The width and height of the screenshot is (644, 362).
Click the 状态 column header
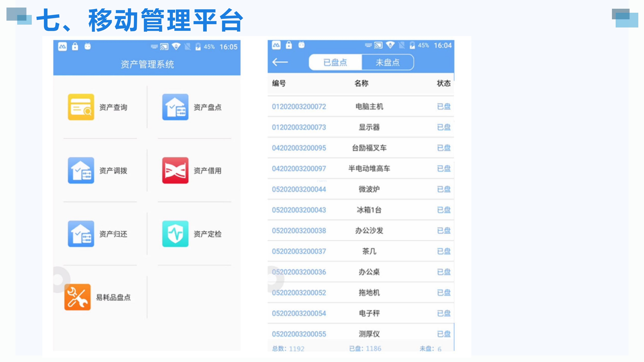click(443, 83)
